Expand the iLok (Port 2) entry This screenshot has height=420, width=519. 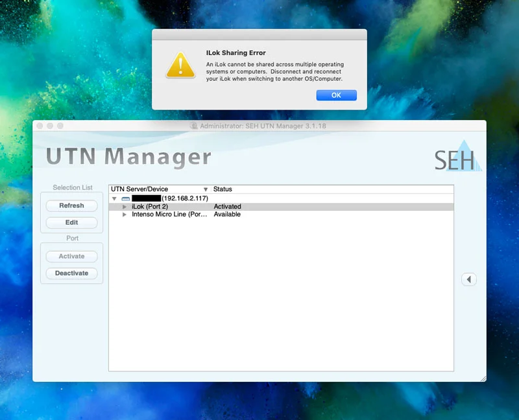[125, 207]
